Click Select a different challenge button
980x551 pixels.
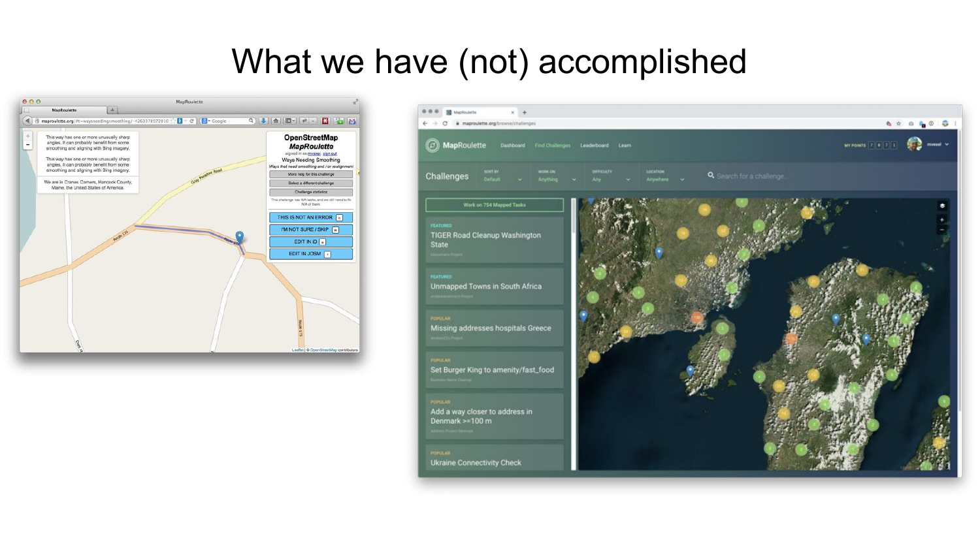(311, 183)
